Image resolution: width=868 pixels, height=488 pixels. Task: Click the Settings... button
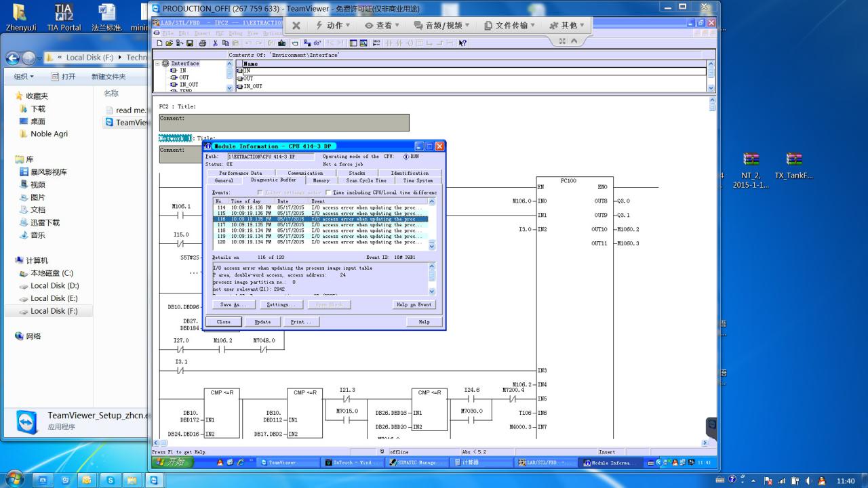pos(280,305)
